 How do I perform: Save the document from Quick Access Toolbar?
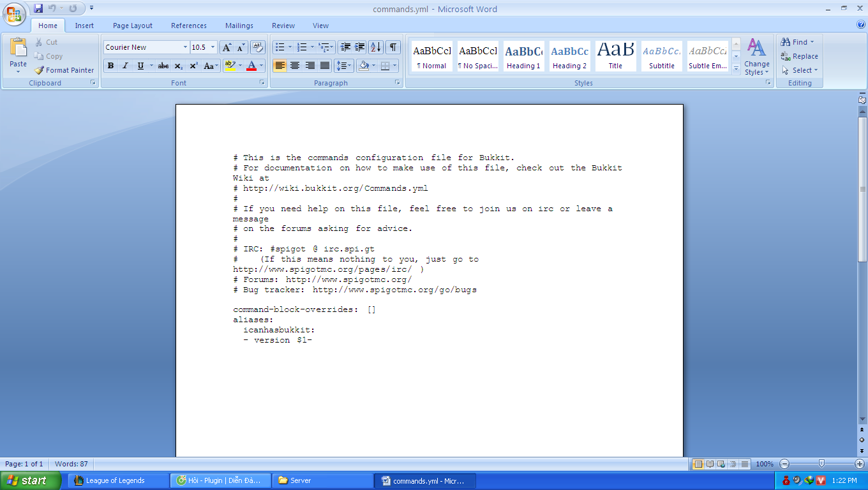[x=38, y=8]
